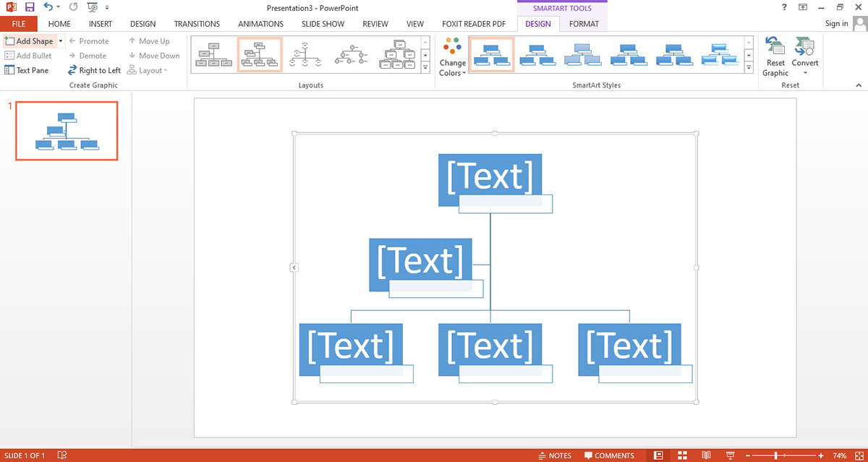Open Comments pane from status bar

608,455
